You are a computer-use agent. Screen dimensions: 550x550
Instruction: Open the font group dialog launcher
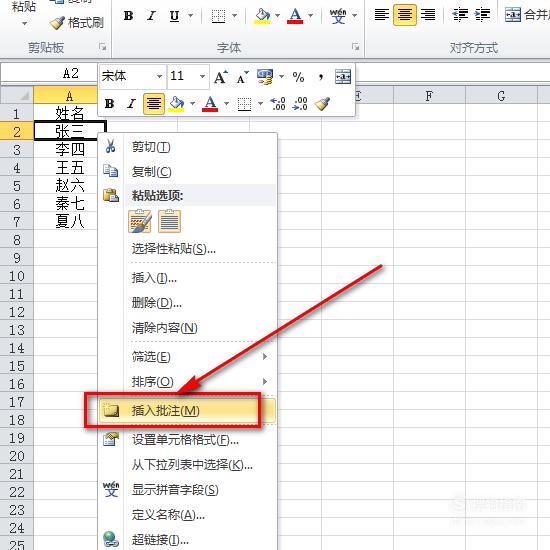click(355, 47)
